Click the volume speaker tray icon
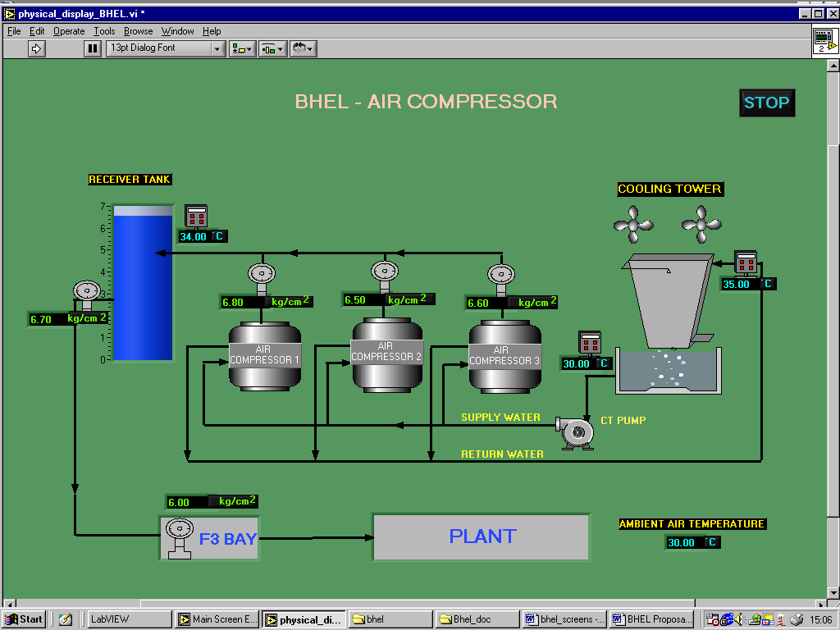Image resolution: width=840 pixels, height=630 pixels. [740, 619]
